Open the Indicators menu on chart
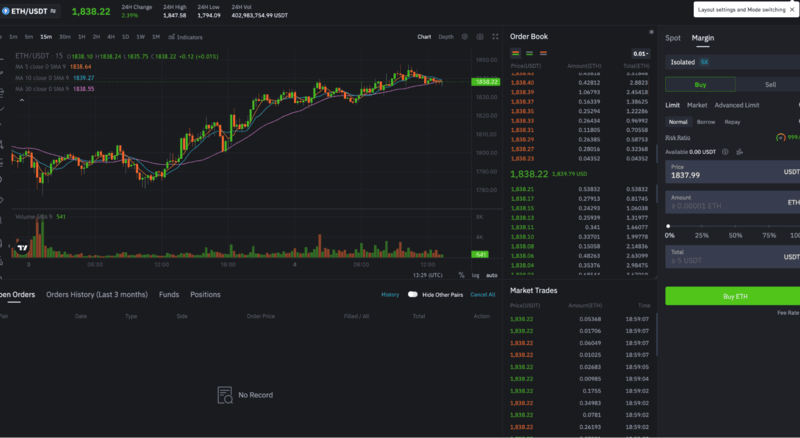 (x=186, y=37)
